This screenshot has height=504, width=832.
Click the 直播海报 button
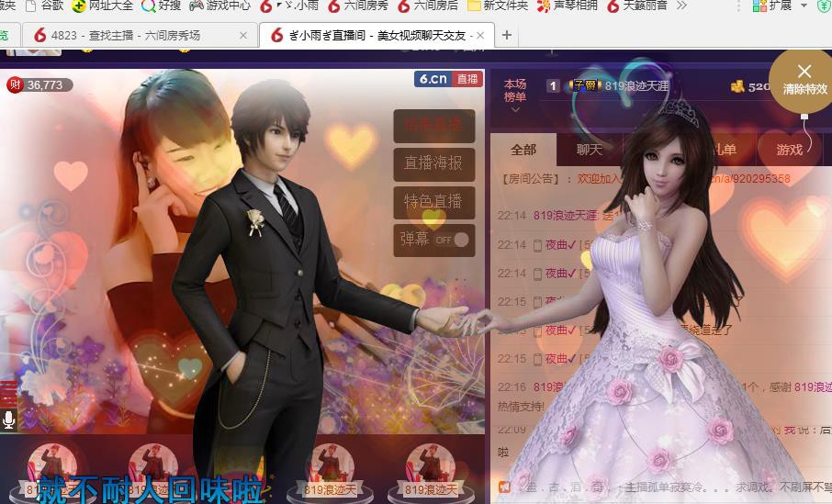433,162
